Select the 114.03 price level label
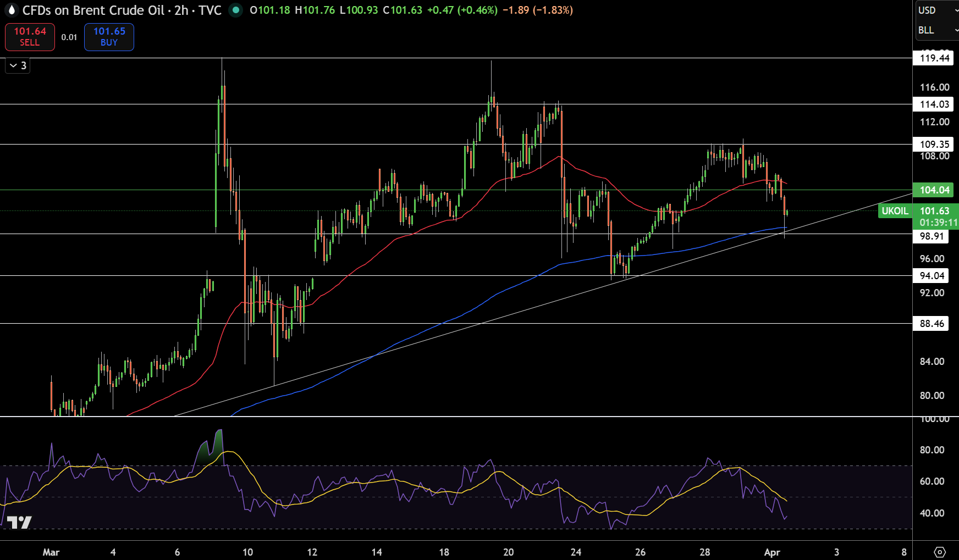Viewport: 959px width, 560px height. click(x=933, y=104)
